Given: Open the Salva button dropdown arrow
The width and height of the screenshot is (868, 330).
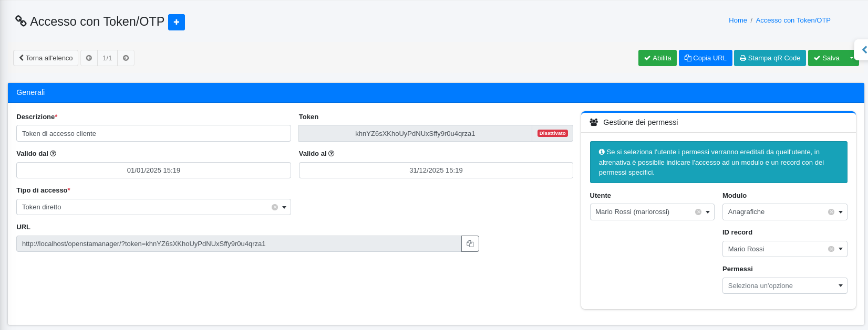Looking at the screenshot, I should 852,58.
